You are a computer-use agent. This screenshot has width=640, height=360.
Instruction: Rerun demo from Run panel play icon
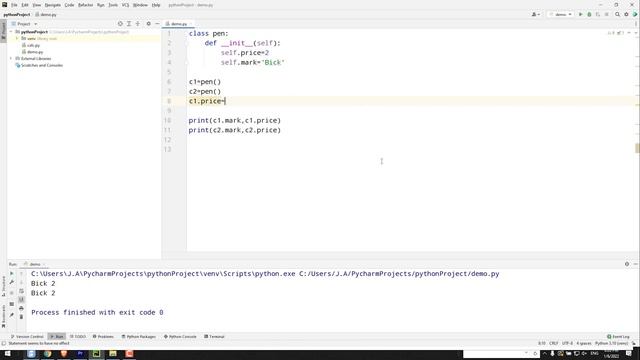coord(11,273)
